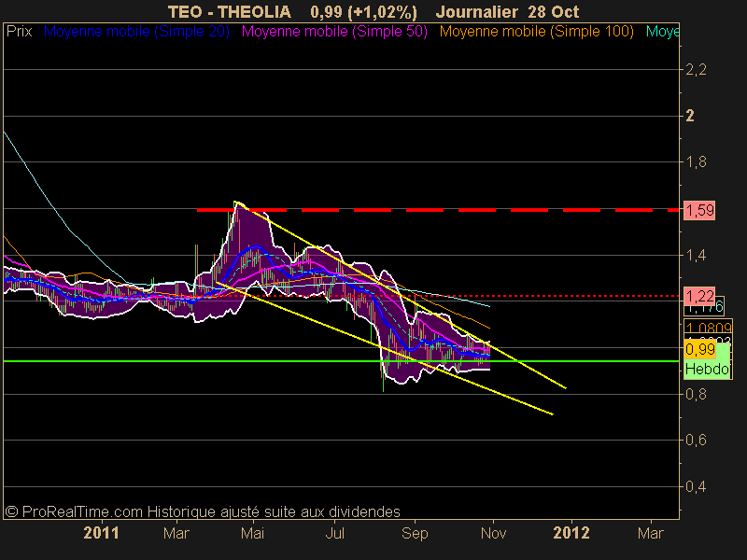Select 'Moyenne mobile (Simple 100)' legend
Image resolution: width=747 pixels, height=560 pixels.
536,32
